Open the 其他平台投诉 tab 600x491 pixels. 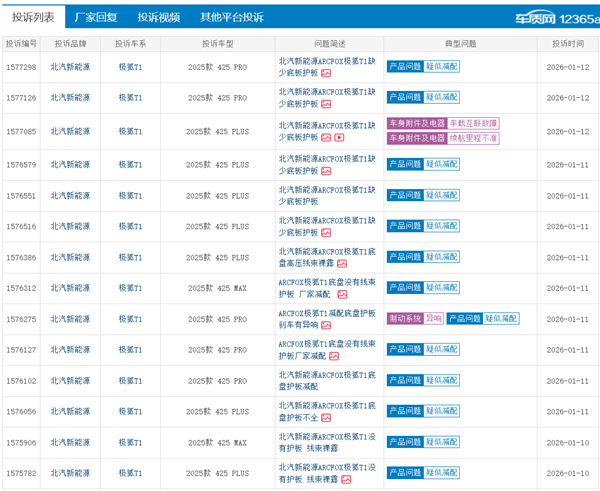(x=231, y=17)
